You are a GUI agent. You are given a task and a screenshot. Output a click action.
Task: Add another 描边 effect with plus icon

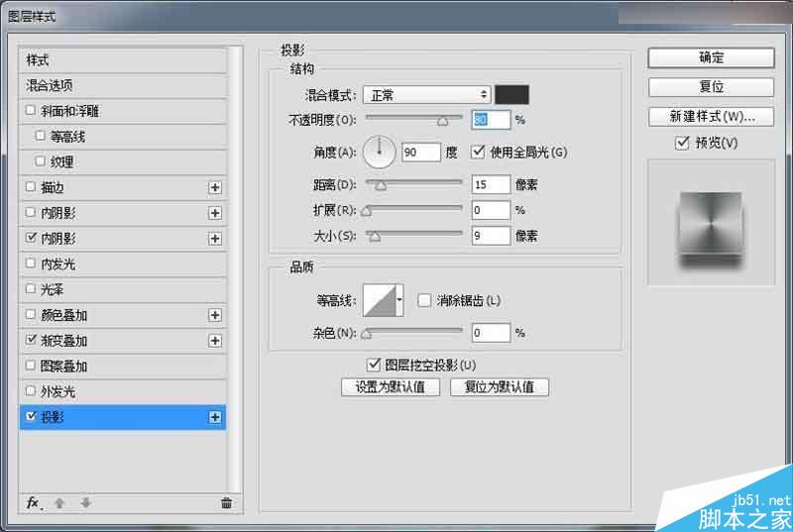click(x=215, y=187)
